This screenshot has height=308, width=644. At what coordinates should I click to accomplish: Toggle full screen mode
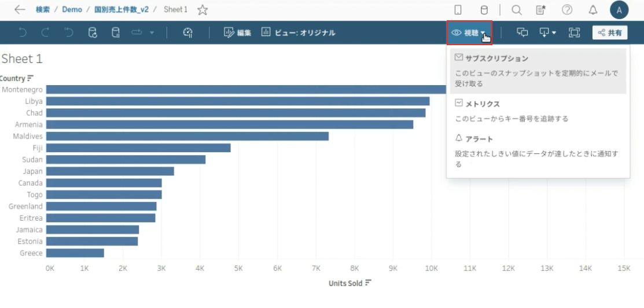click(x=574, y=33)
